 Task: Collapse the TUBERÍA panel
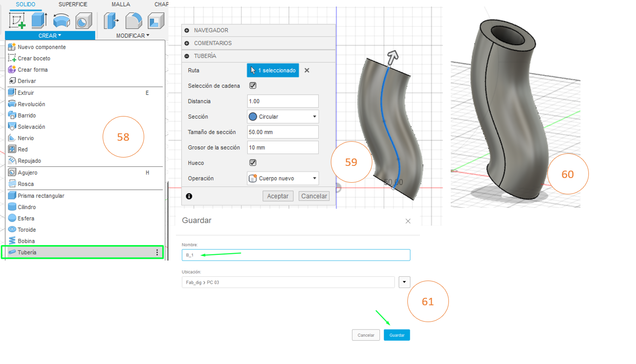tap(187, 56)
